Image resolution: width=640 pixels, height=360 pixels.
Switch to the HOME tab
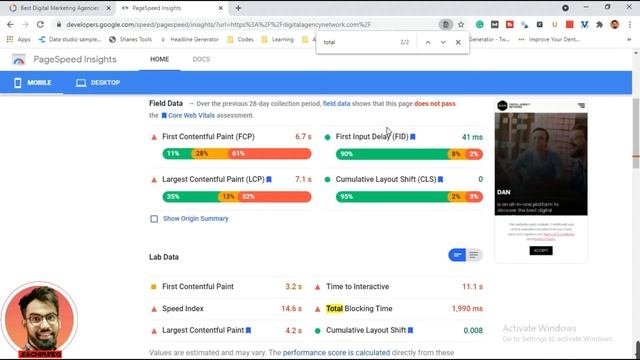[159, 59]
